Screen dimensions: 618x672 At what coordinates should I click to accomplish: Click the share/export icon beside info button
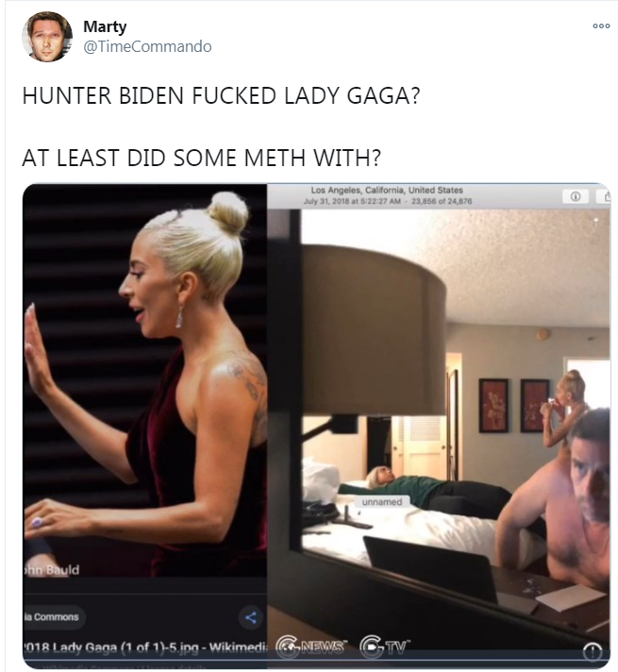pos(604,196)
